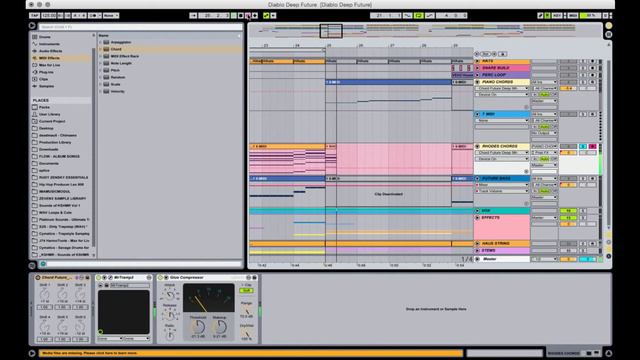Image resolution: width=640 pixels, height=360 pixels.
Task: Expand the Arpeggiator folder
Action: [100, 42]
